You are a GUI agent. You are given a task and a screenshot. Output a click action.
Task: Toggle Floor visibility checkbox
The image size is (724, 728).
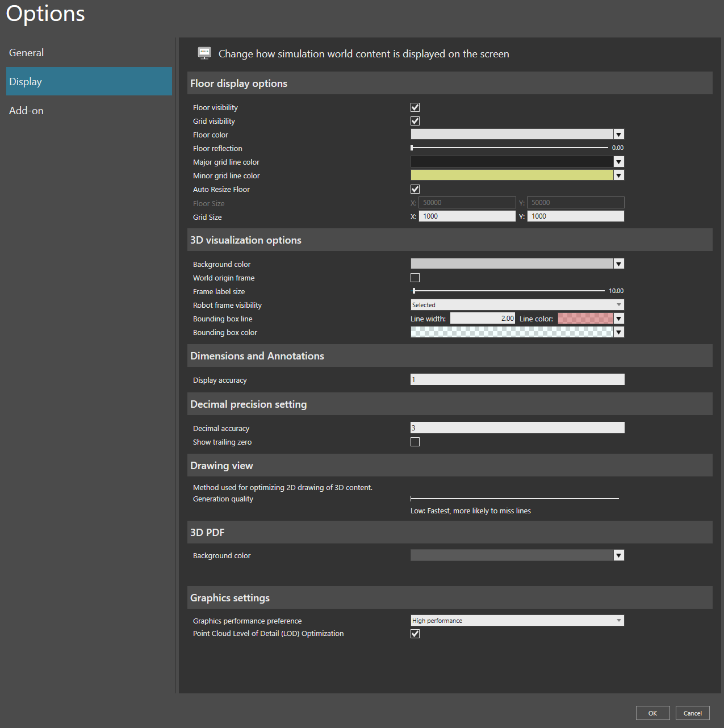(415, 107)
